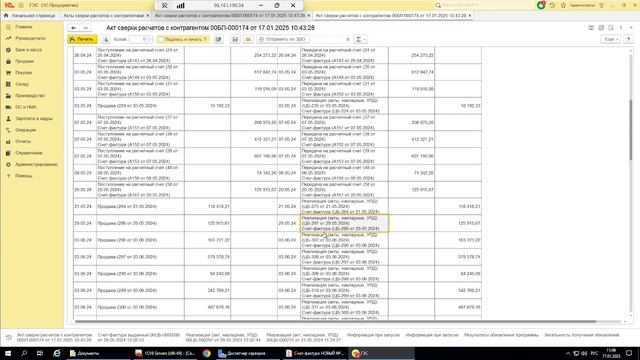Select cell Продажа (284 от 21.05.2024)

pyautogui.click(x=140, y=207)
